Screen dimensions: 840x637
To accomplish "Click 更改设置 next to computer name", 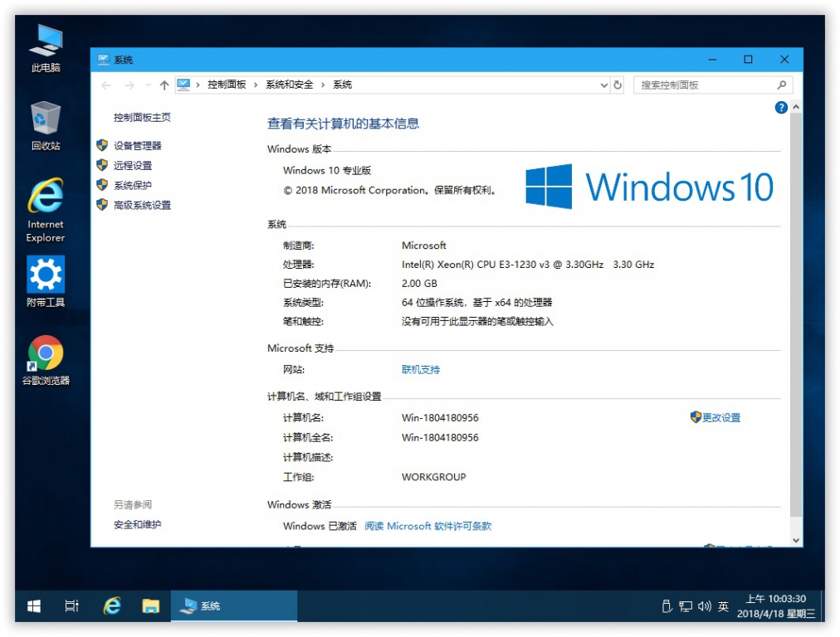I will click(x=721, y=417).
